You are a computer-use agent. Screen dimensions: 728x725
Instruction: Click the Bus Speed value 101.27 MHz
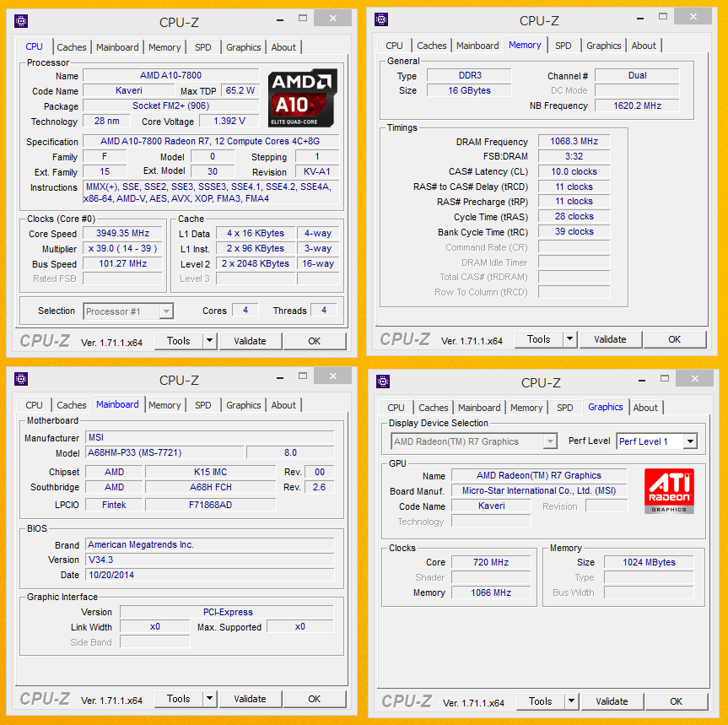pos(122,264)
